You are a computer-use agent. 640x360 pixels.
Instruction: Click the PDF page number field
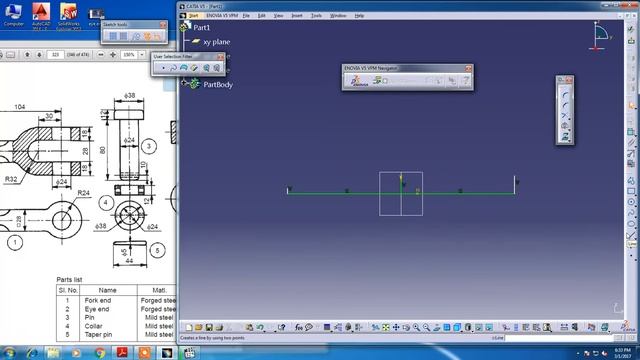click(x=56, y=55)
